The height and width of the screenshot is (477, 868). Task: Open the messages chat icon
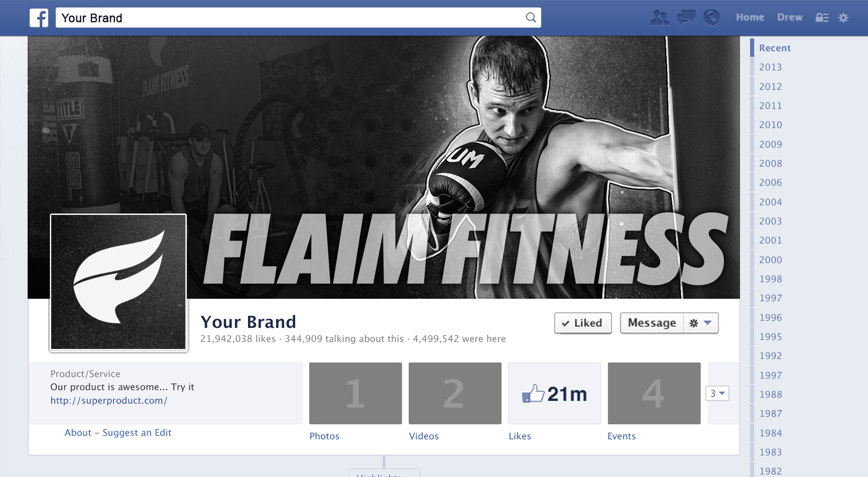(686, 18)
